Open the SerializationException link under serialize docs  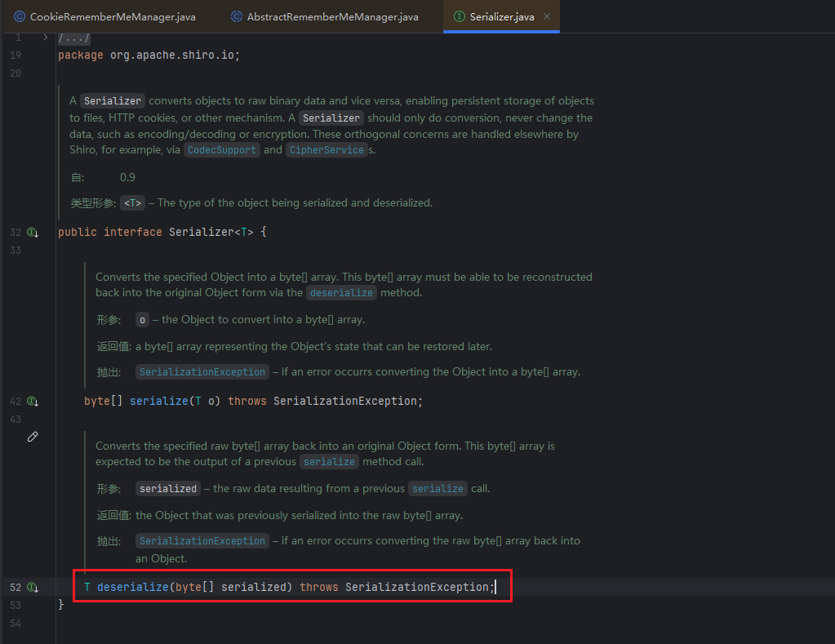(202, 372)
